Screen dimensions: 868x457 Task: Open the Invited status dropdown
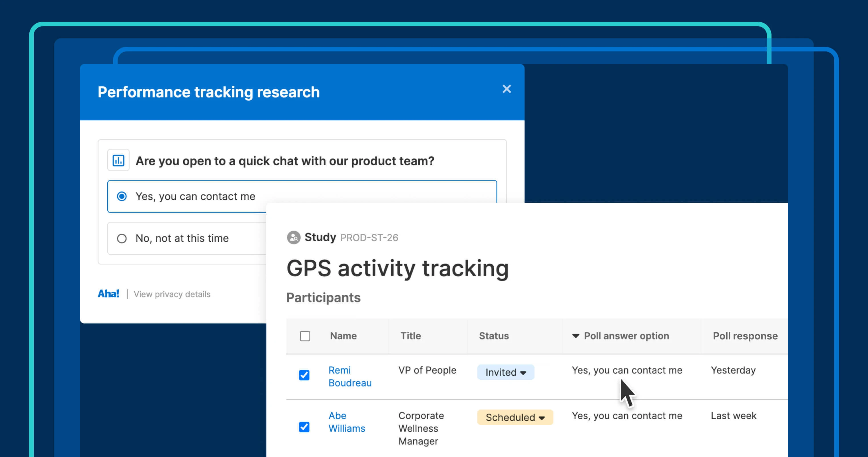click(x=506, y=372)
